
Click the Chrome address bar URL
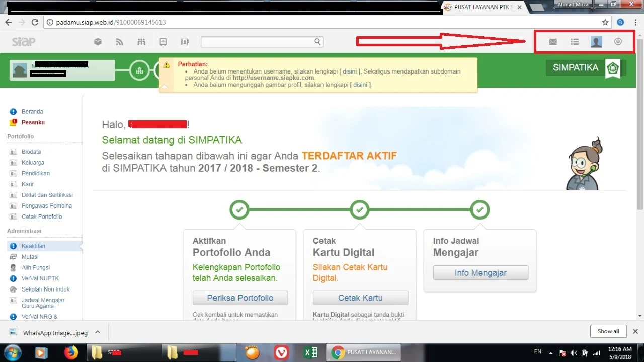[x=111, y=22]
